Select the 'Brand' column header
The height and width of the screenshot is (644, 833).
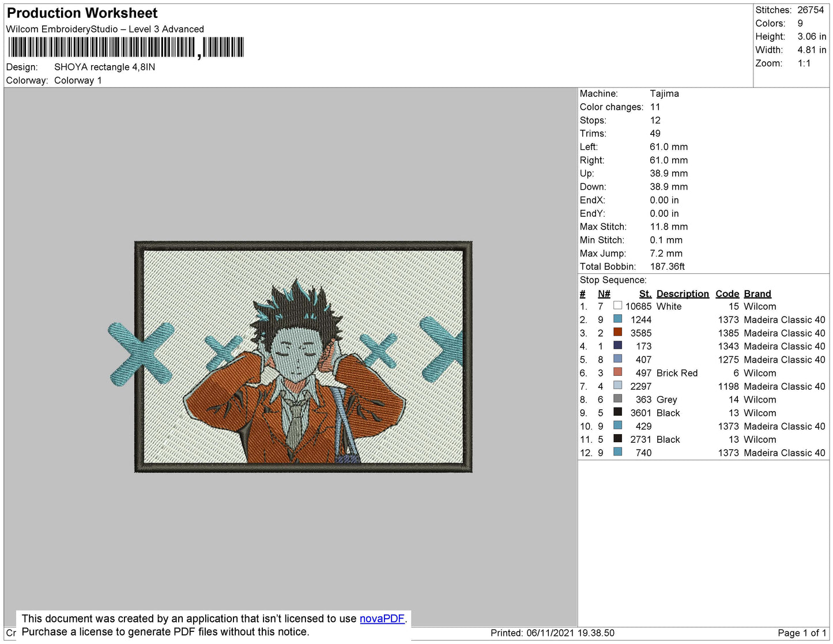[757, 293]
